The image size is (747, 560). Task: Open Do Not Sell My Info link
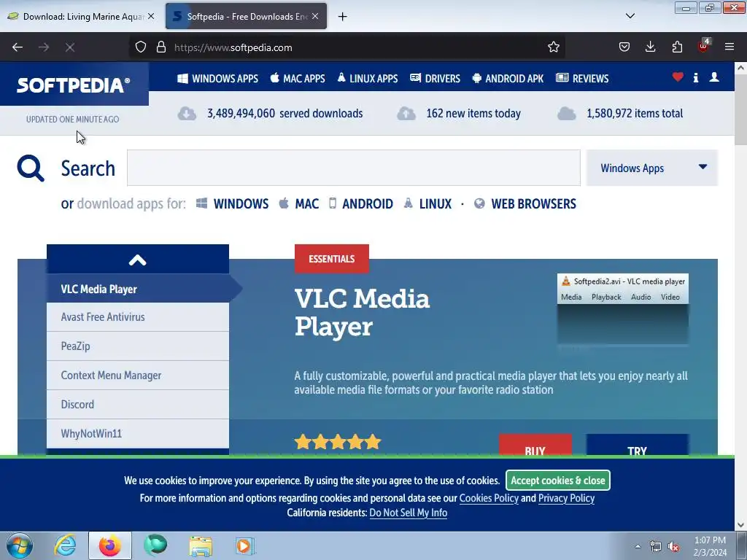pos(409,513)
